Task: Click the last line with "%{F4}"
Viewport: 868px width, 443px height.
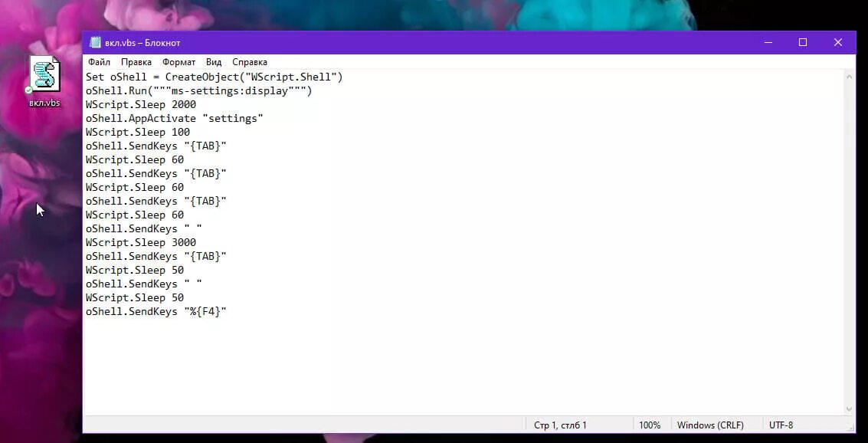Action: click(156, 312)
